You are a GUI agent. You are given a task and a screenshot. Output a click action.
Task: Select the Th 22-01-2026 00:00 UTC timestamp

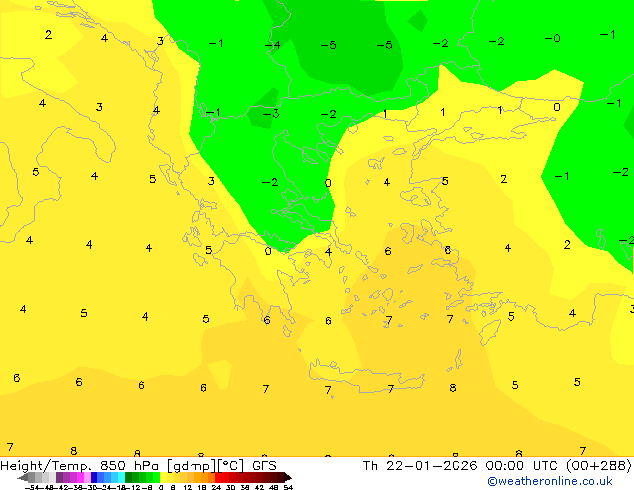[x=462, y=466]
